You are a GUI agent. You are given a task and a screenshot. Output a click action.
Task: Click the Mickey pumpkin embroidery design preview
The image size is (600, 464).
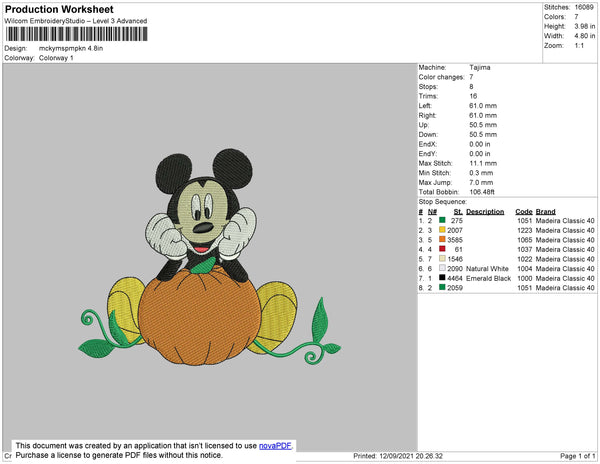(x=209, y=257)
